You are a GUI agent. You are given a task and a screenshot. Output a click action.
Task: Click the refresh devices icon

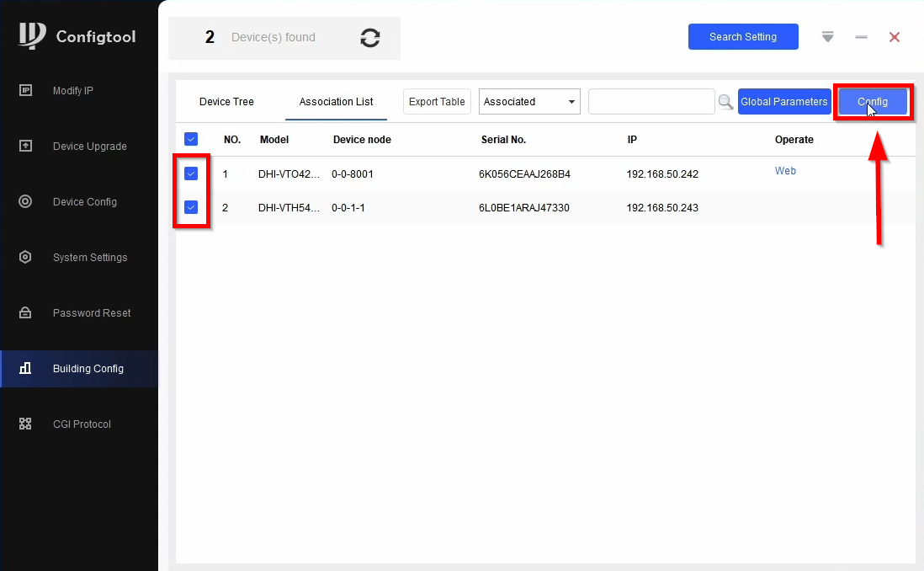pos(370,38)
